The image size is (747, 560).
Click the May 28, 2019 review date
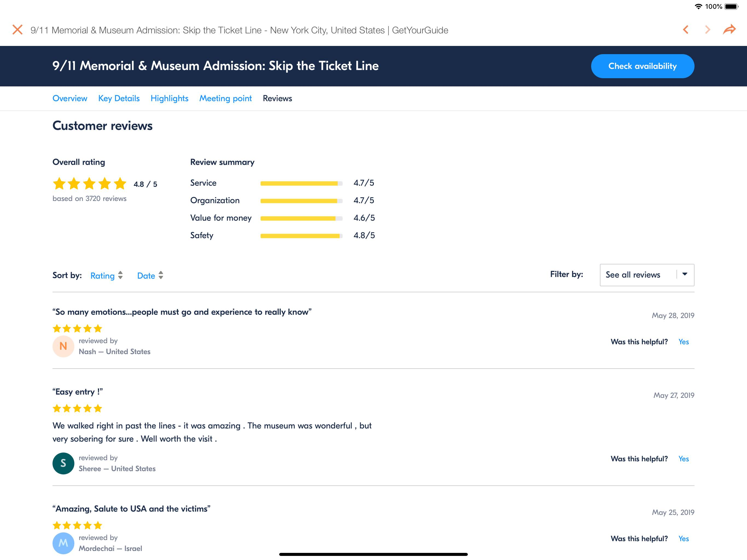[673, 316]
